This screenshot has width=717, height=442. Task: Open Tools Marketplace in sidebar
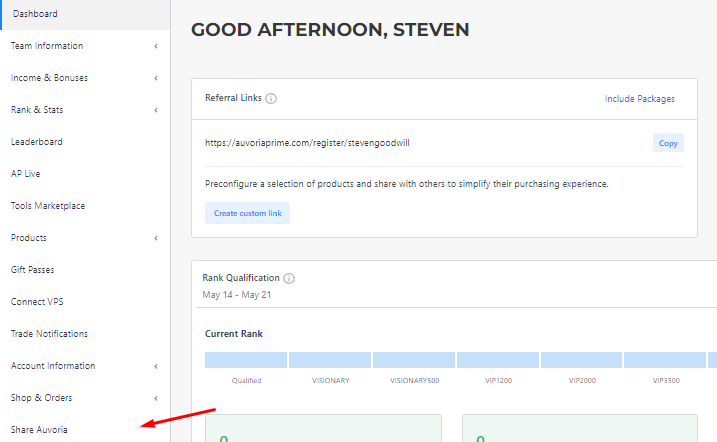(x=48, y=206)
